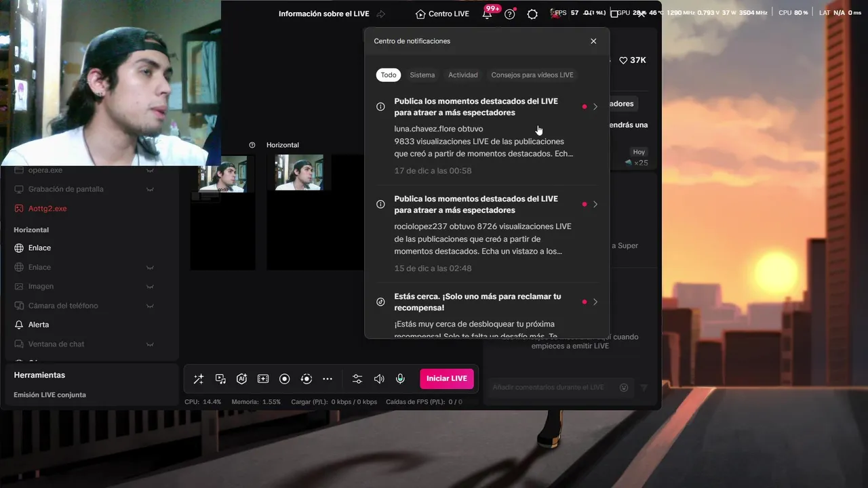Click the Horizontal section header in sources
This screenshot has height=488, width=868.
pyautogui.click(x=31, y=230)
